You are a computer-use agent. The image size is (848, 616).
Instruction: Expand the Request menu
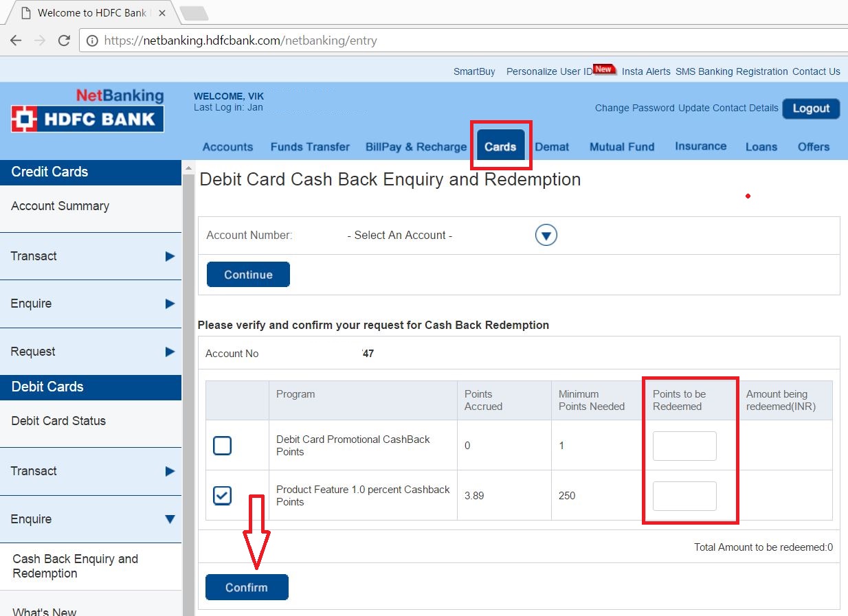tap(91, 352)
